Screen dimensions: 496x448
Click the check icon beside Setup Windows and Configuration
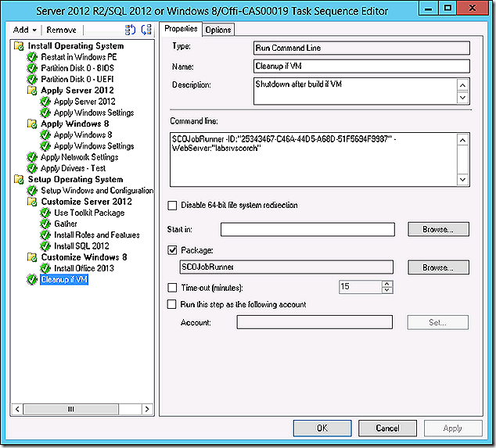pyautogui.click(x=32, y=191)
